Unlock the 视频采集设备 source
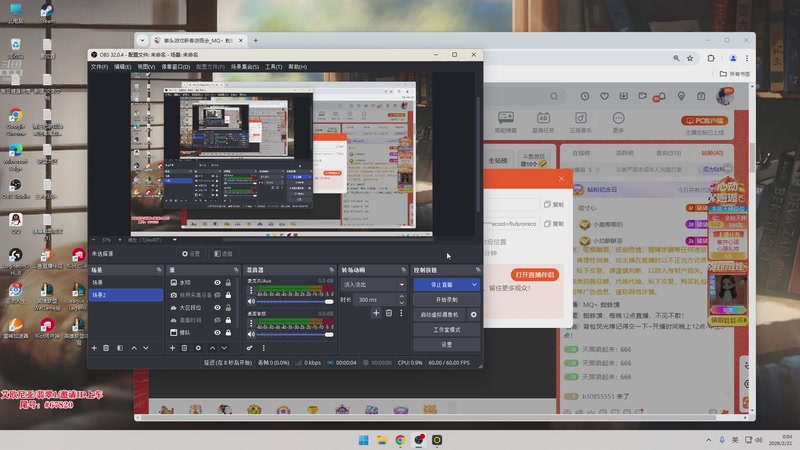Image resolution: width=800 pixels, height=450 pixels. tap(229, 295)
